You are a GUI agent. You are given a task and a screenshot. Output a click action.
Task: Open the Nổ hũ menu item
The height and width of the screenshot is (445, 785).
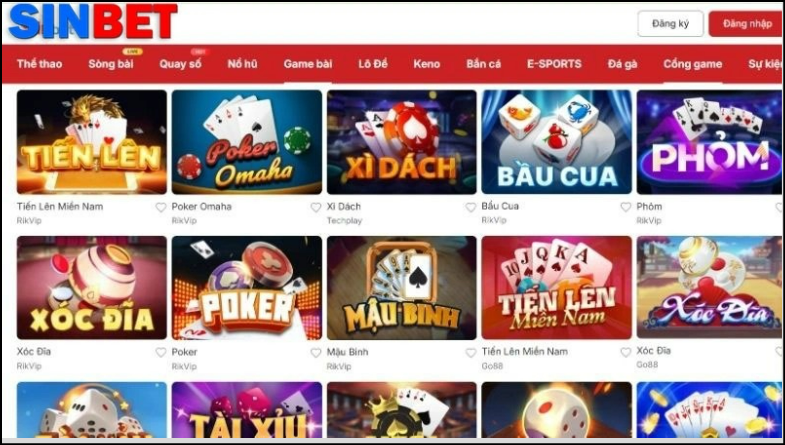(x=242, y=64)
